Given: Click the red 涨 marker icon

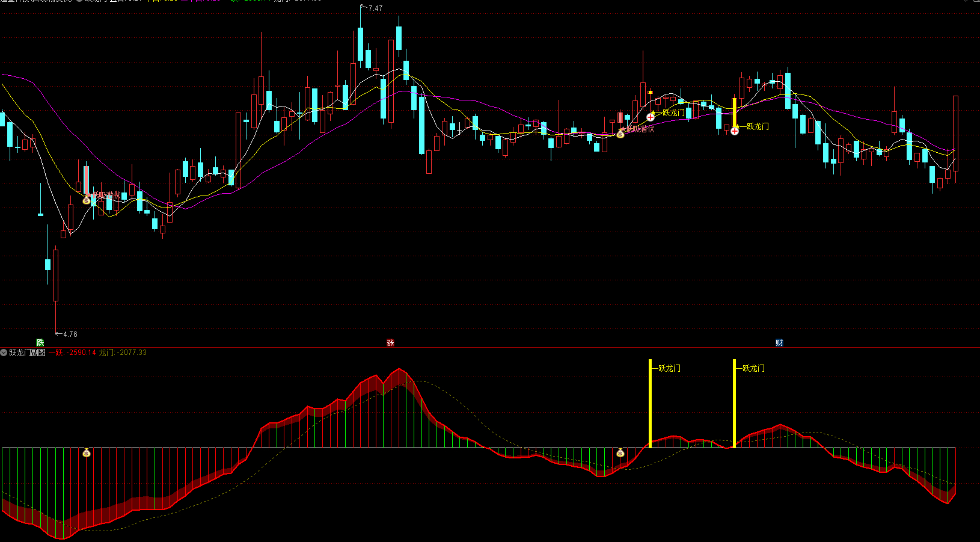Looking at the screenshot, I should (x=390, y=343).
